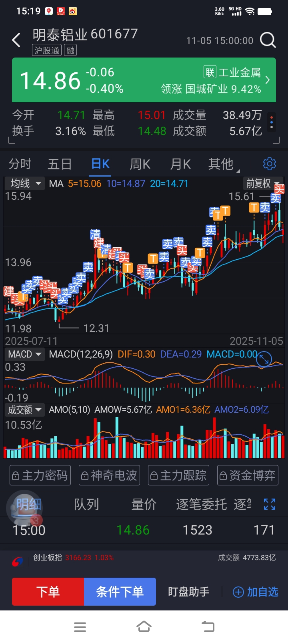
Task: Open the 成交额 indicator dropdown
Action: click(24, 409)
